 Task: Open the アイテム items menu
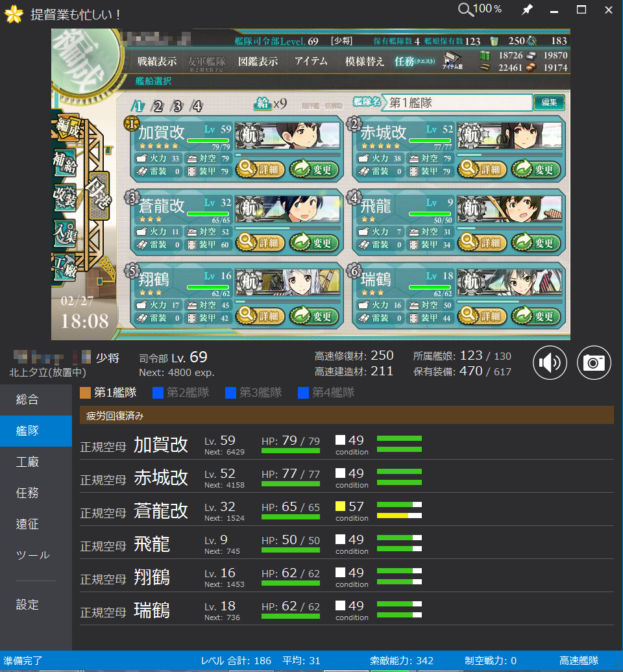pyautogui.click(x=311, y=62)
